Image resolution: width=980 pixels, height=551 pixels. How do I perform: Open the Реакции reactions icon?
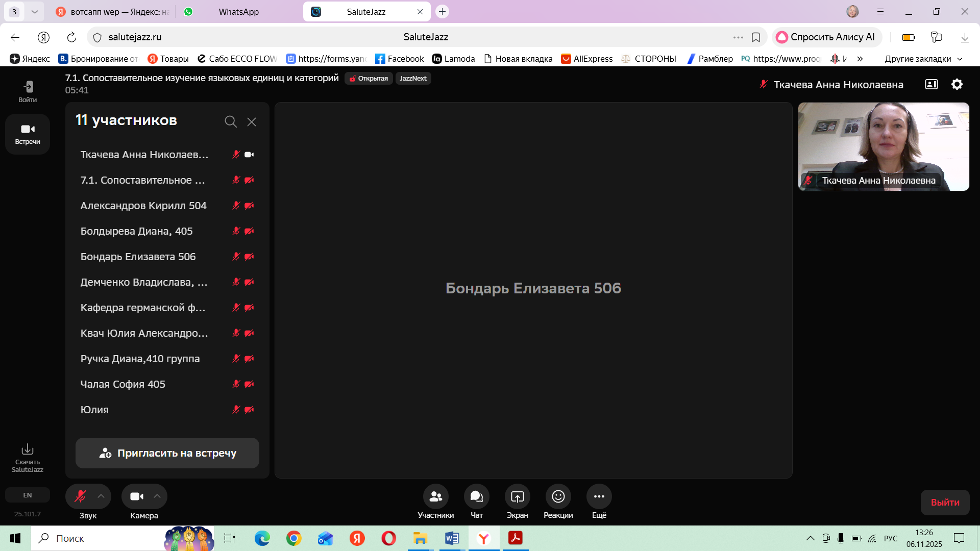pyautogui.click(x=558, y=496)
